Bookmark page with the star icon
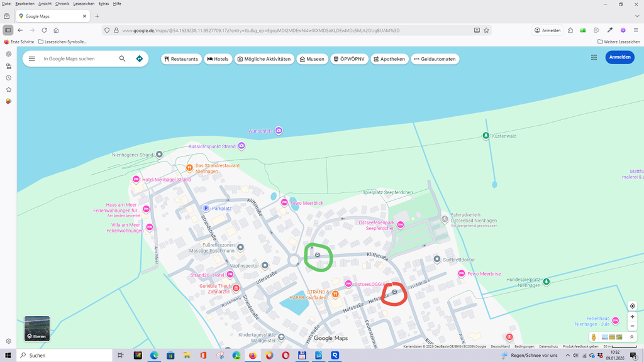This screenshot has height=362, width=644. [486, 30]
